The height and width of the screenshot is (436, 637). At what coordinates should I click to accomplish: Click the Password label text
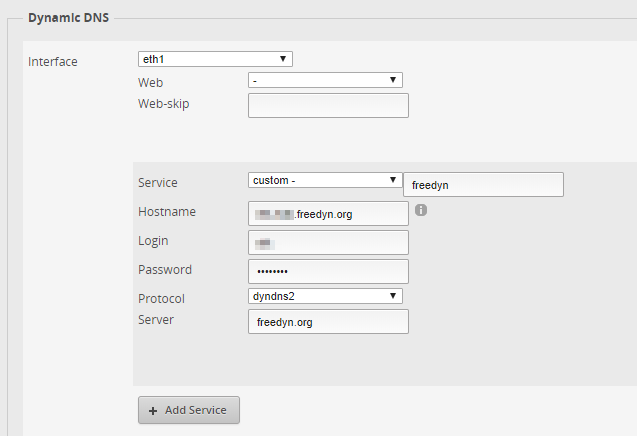[165, 270]
